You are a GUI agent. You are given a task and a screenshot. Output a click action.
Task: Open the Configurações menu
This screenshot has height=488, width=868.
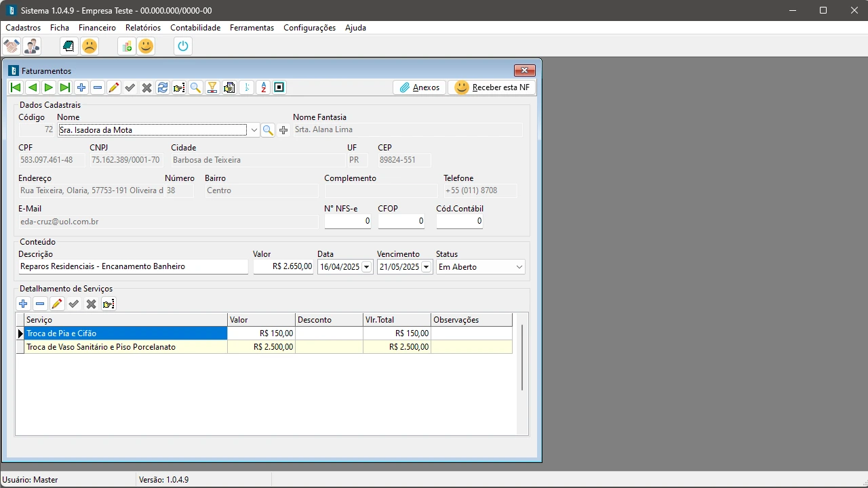[x=309, y=28]
